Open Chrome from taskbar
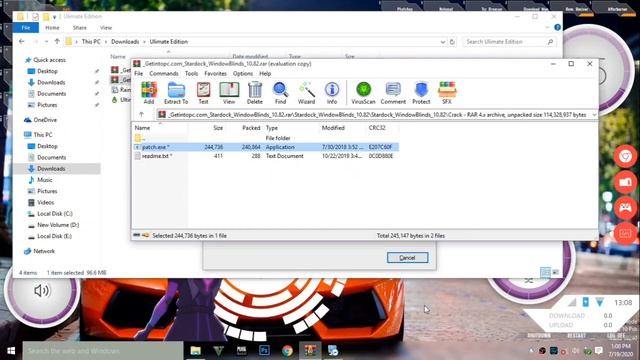Screen dimensions: 640x360 pos(287,351)
